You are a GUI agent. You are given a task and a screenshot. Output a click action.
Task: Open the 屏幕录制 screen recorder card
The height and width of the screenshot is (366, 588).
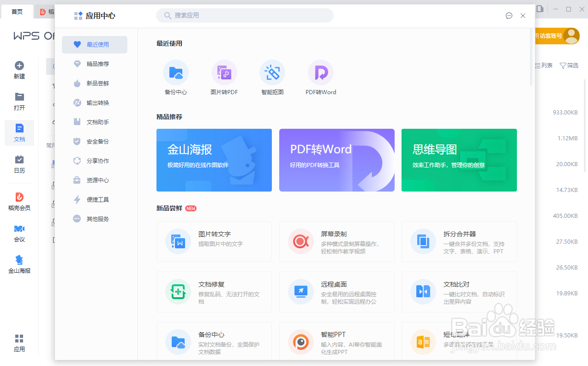point(337,241)
